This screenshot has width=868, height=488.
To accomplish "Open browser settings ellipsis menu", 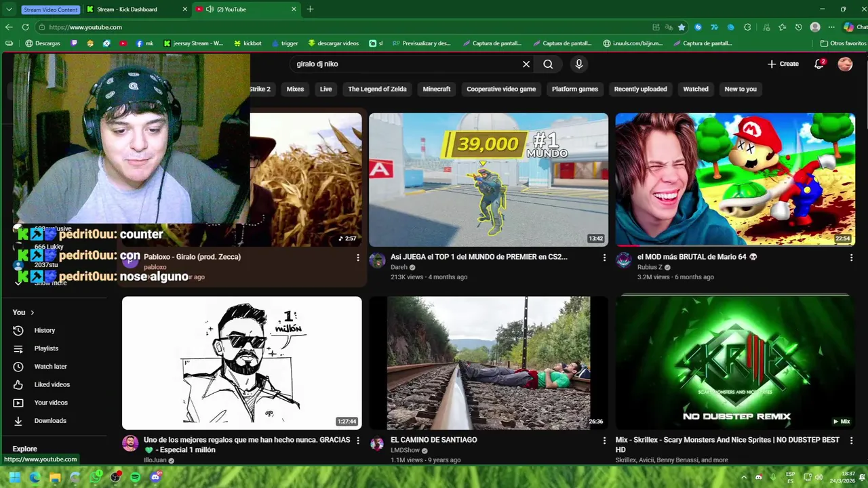I will point(831,27).
